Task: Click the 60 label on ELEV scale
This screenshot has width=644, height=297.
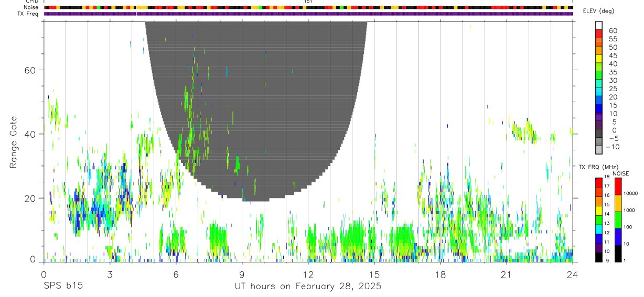Action: (x=613, y=31)
